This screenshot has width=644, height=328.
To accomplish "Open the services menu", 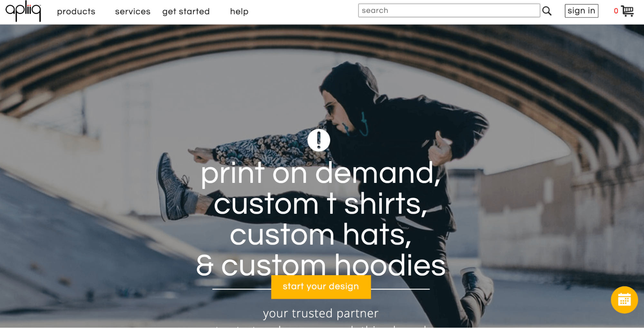I will (x=133, y=11).
